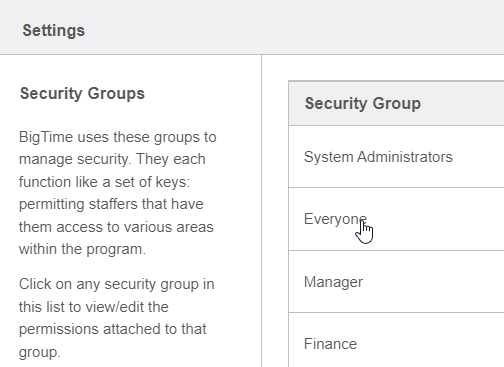This screenshot has width=504, height=367.
Task: Click the final word 'group.' in description
Action: tap(40, 352)
